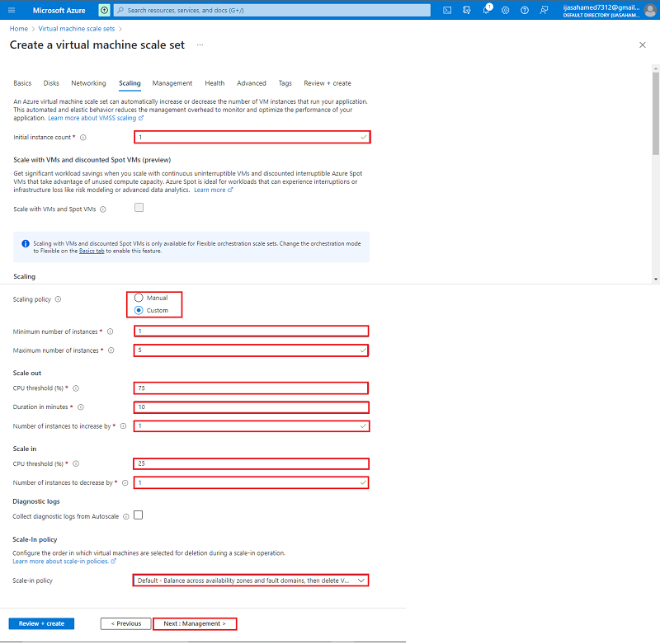Open Azure Cloud Shell
The image size is (660, 644).
[x=447, y=10]
